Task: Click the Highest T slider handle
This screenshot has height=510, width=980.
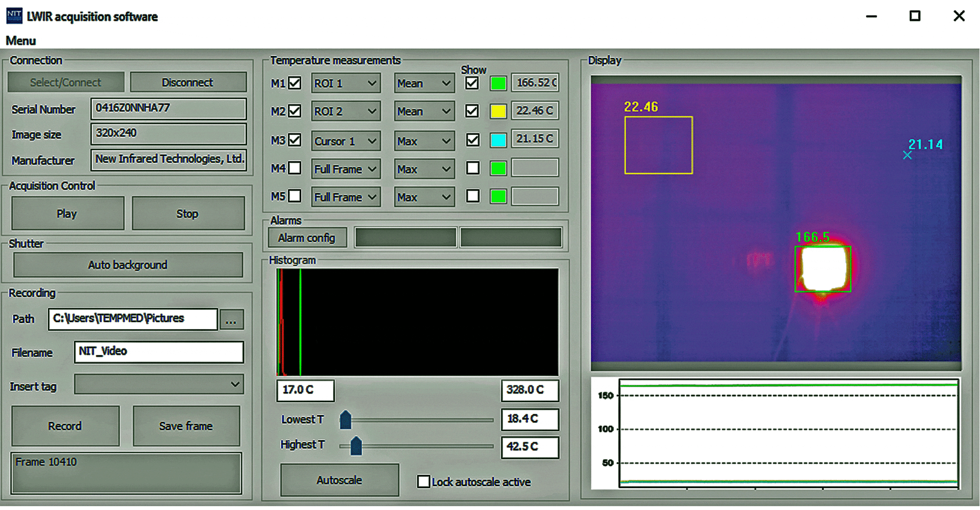Action: (356, 446)
